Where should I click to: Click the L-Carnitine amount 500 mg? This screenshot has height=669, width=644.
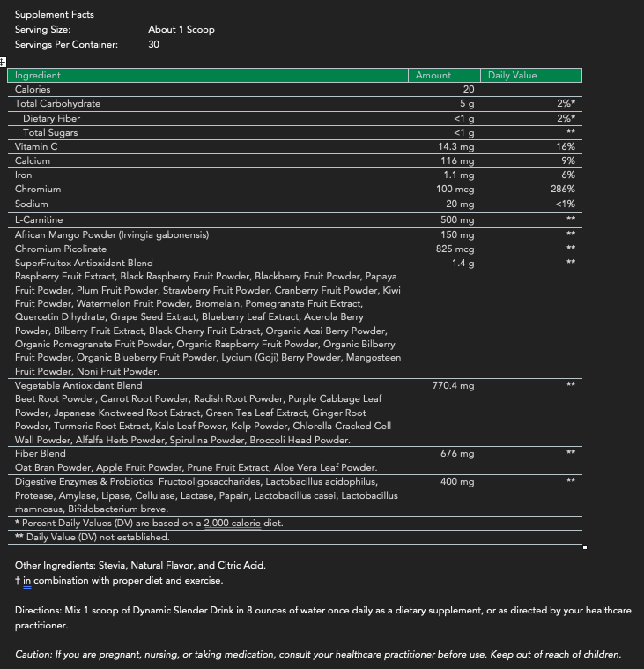[x=456, y=220]
